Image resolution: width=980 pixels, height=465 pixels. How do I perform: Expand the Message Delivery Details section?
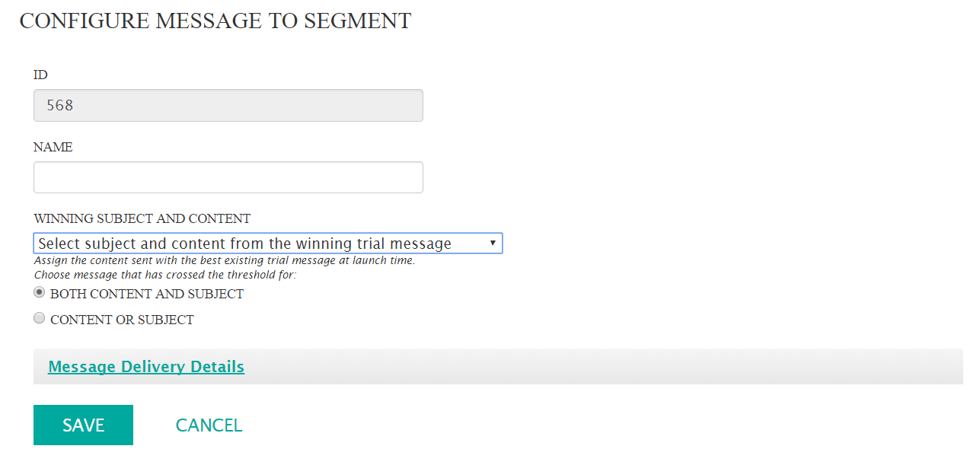click(x=146, y=367)
